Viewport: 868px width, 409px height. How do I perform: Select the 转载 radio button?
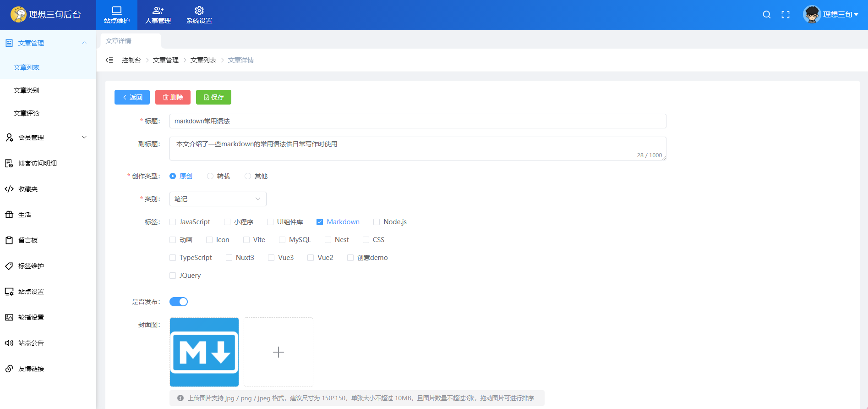[210, 176]
